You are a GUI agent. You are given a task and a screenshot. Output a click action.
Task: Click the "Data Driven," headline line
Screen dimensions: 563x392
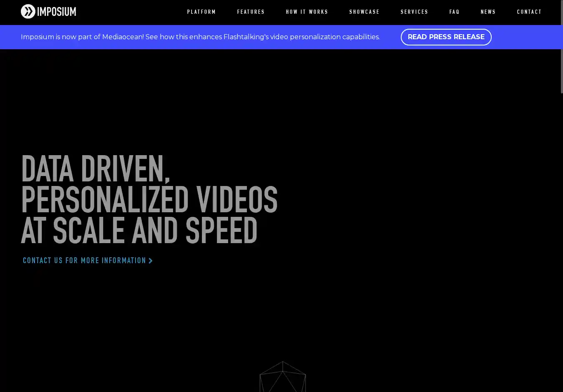[x=95, y=169]
